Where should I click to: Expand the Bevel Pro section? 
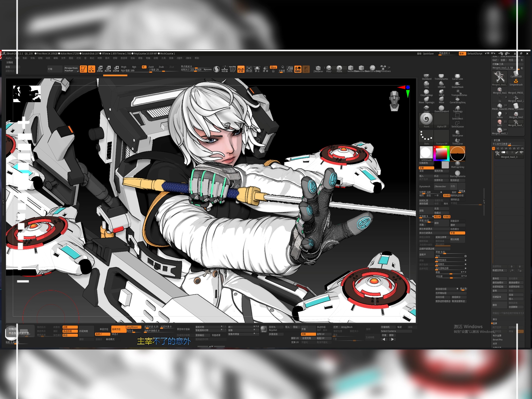tap(498, 340)
